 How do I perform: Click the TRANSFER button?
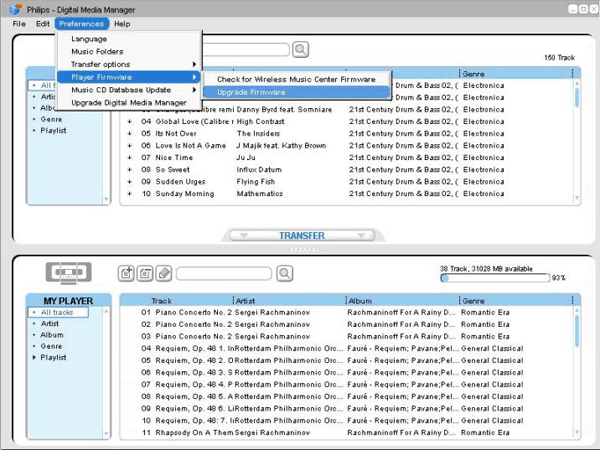point(302,235)
